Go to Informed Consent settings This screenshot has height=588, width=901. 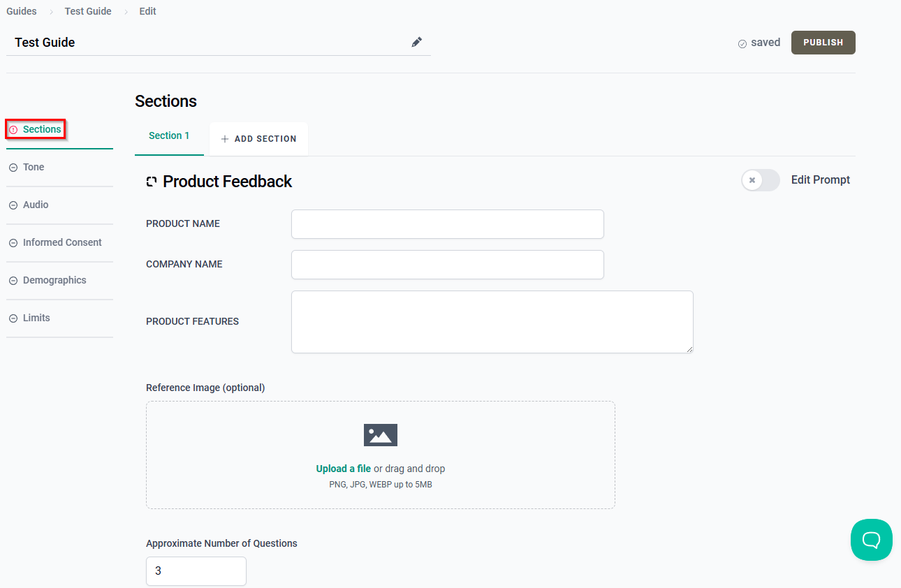[x=59, y=242]
